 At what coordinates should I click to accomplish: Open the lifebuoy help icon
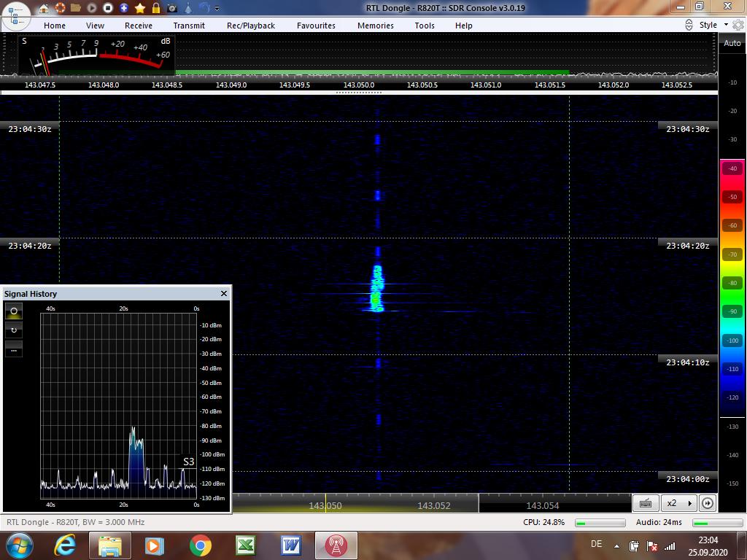tap(60, 7)
